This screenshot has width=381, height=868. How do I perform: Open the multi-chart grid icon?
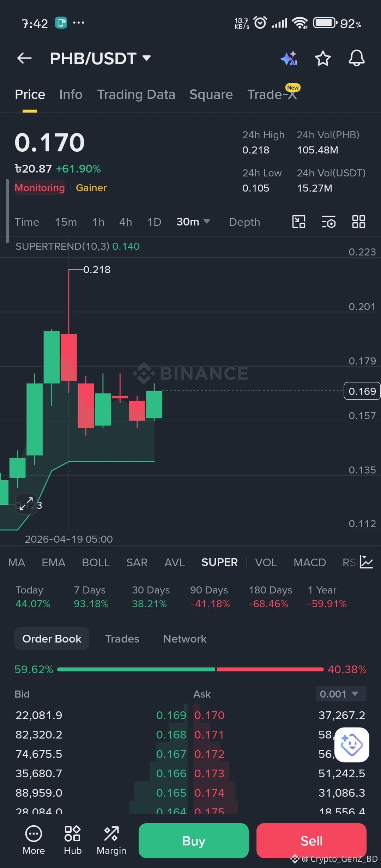359,222
